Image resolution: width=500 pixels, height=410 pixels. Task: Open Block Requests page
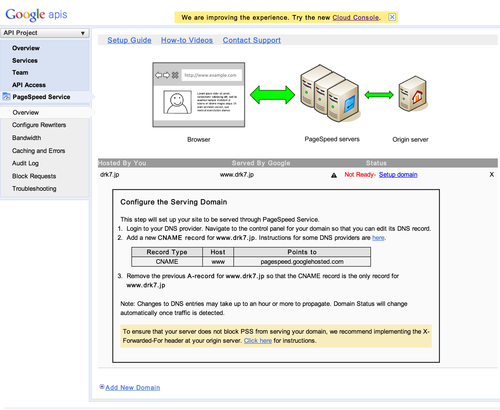tap(34, 176)
